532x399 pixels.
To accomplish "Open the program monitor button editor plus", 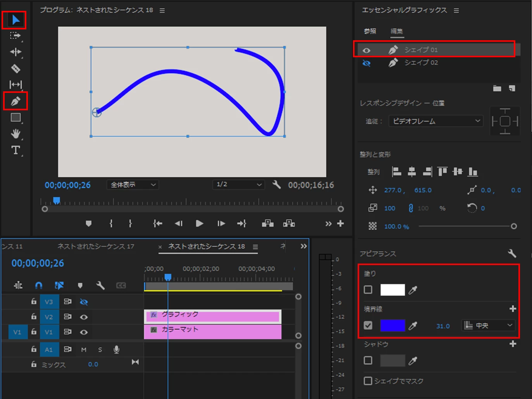I will (x=341, y=223).
